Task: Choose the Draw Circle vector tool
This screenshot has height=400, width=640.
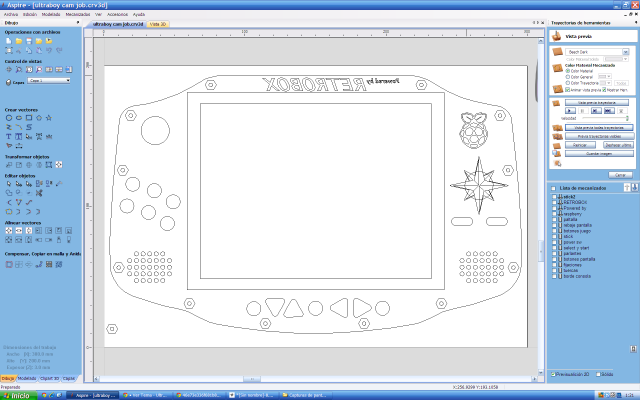Action: (9, 118)
